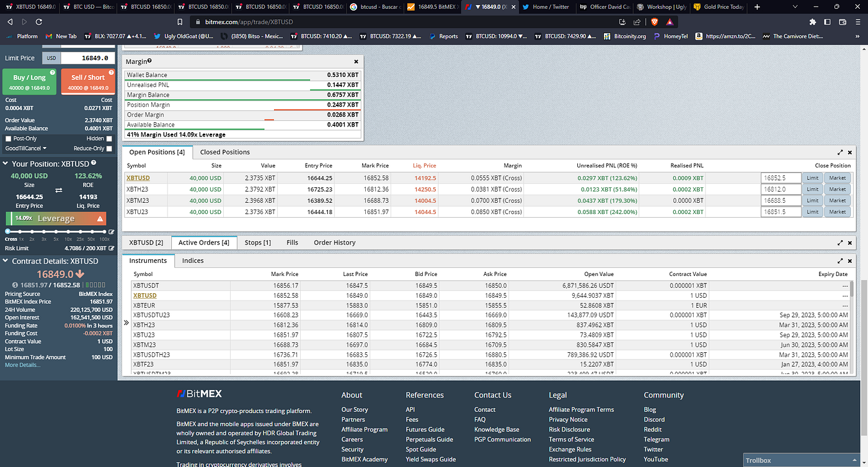Click Limit close for XBTUSD position

click(x=812, y=178)
